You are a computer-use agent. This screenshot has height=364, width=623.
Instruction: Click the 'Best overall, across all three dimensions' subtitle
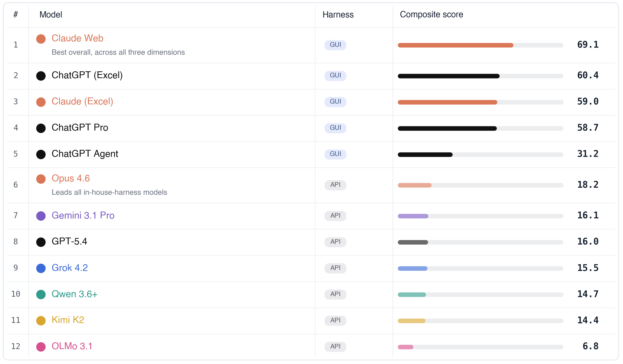(x=118, y=52)
